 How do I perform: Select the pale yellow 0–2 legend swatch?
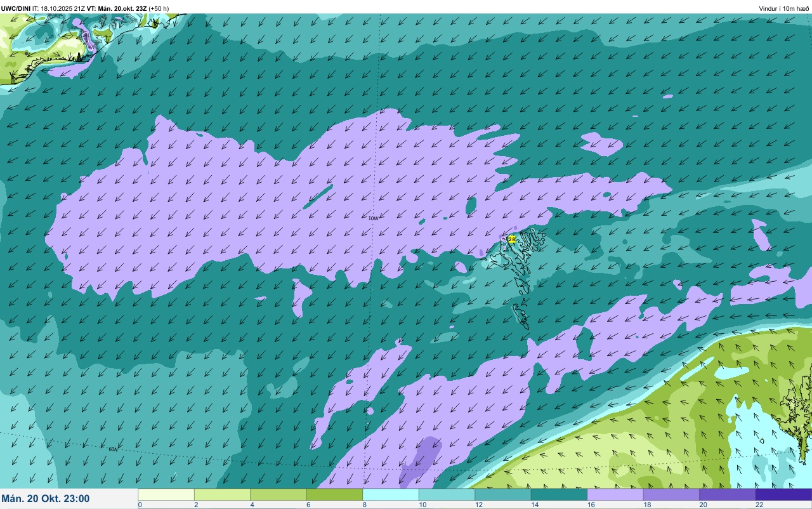[166, 494]
